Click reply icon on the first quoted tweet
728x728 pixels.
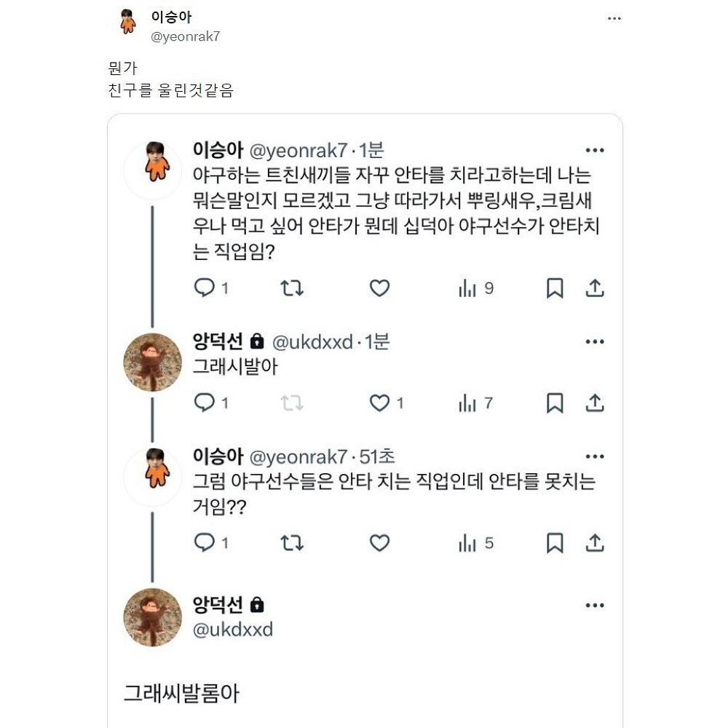[204, 288]
